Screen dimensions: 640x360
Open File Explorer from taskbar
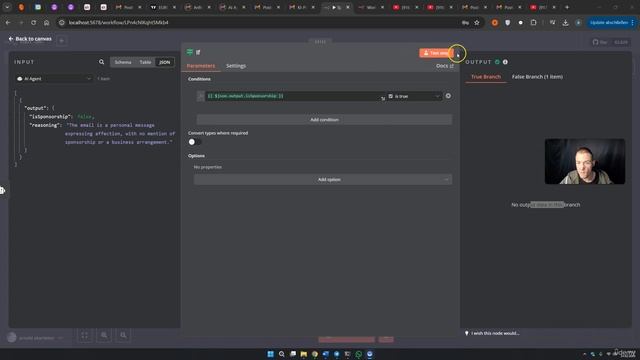pos(304,354)
